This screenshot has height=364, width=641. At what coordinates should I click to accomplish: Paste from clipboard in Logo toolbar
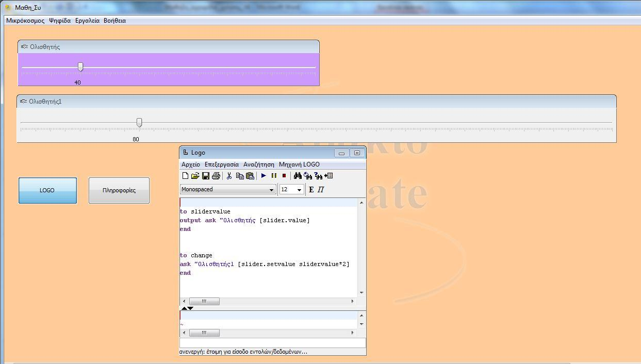[250, 176]
